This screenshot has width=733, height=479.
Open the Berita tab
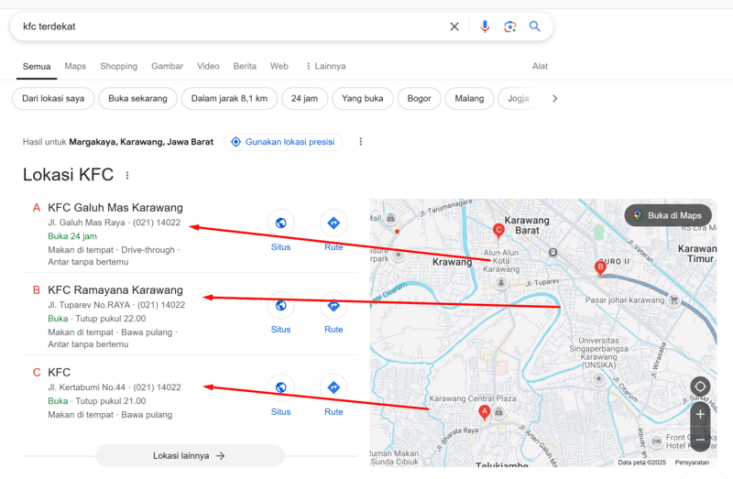coord(244,66)
